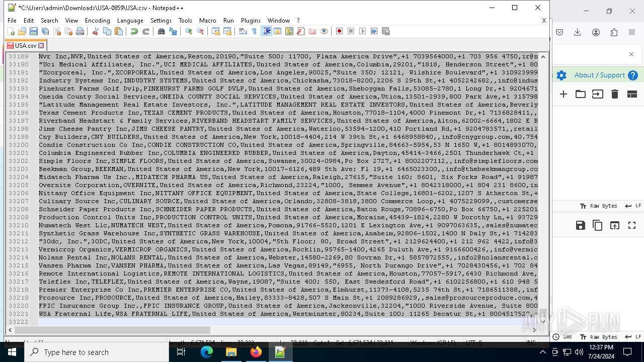Add a new input tab with plus icon
The image size is (644, 362).
tap(563, 94)
